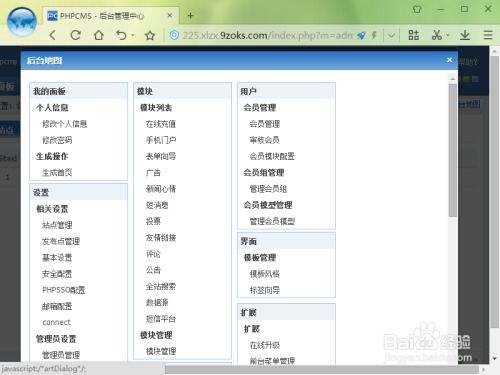Open 在线升级 link
The width and height of the screenshot is (500, 375).
[x=265, y=345]
